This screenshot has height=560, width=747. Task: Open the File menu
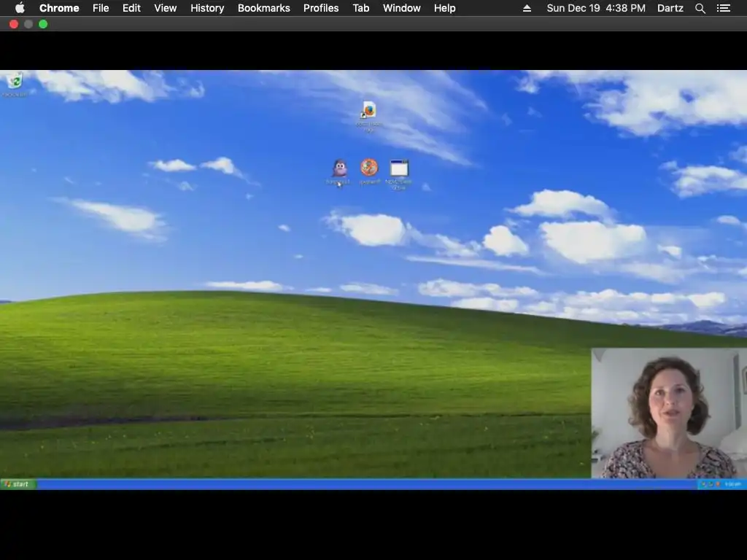coord(101,8)
